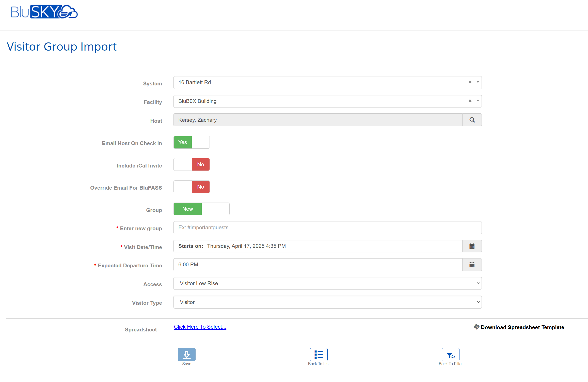The height and width of the screenshot is (382, 588).
Task: Click the BluSKY logo
Action: 44,12
